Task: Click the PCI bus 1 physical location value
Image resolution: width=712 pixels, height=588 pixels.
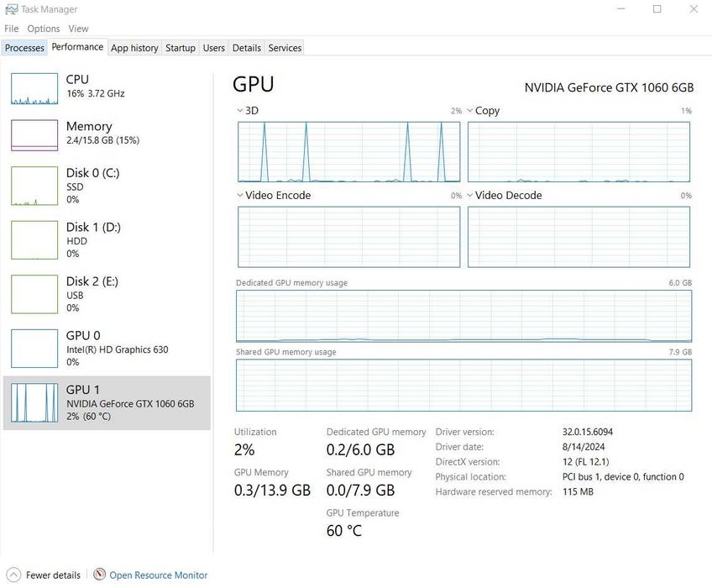Action: pos(623,476)
